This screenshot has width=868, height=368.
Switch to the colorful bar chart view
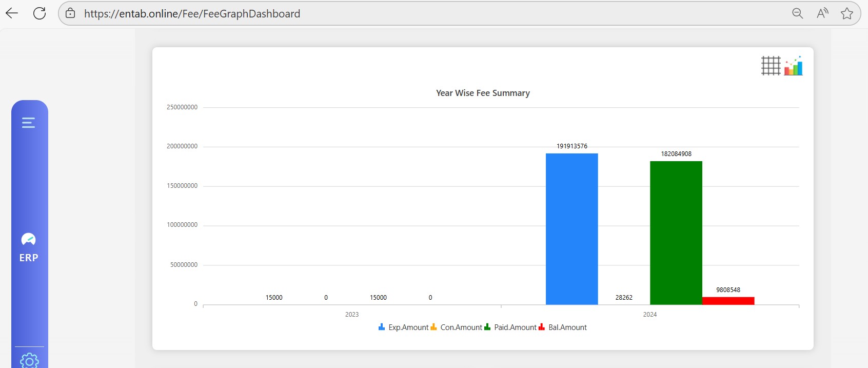(x=793, y=66)
